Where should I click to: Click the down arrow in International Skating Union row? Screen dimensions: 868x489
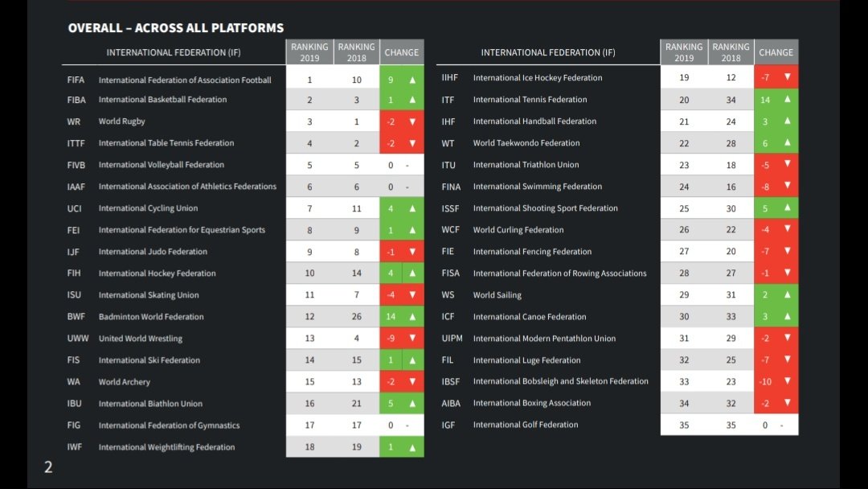coord(412,294)
